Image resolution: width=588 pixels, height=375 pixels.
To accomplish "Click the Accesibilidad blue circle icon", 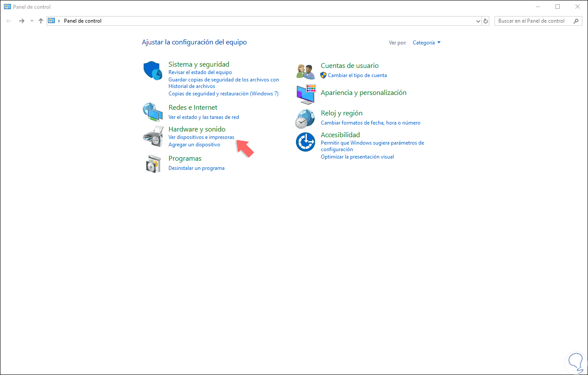I will pos(306,142).
